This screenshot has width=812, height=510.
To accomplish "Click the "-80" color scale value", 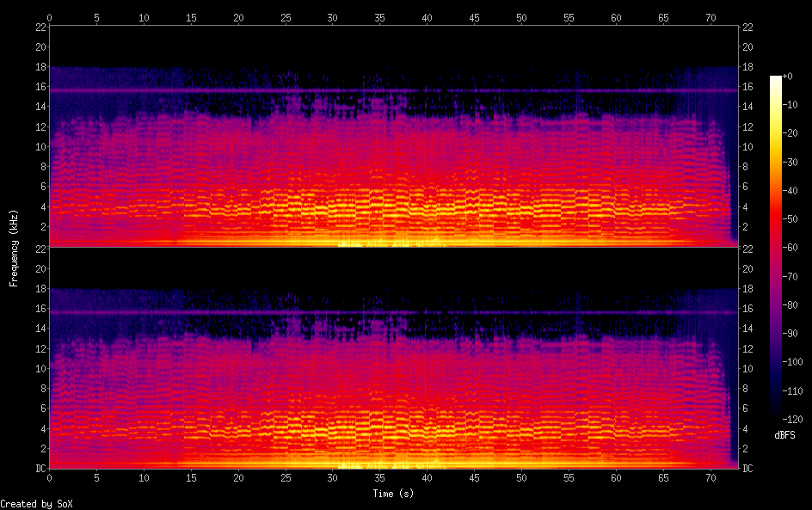I will (x=790, y=305).
